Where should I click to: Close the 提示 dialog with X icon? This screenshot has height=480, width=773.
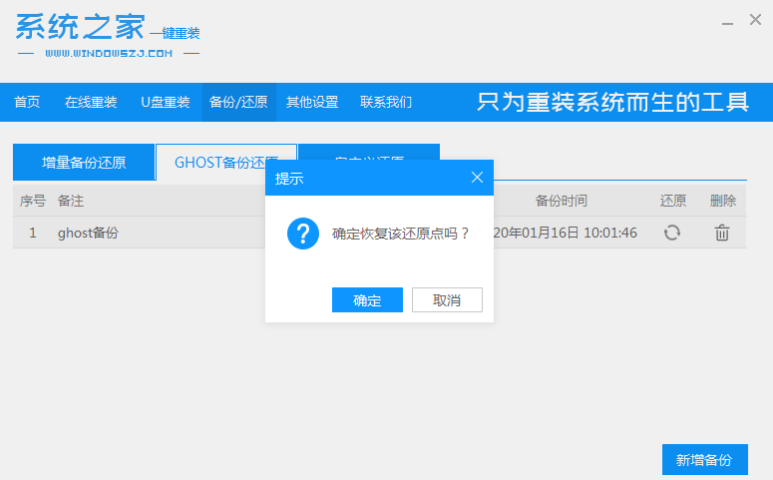pos(477,177)
